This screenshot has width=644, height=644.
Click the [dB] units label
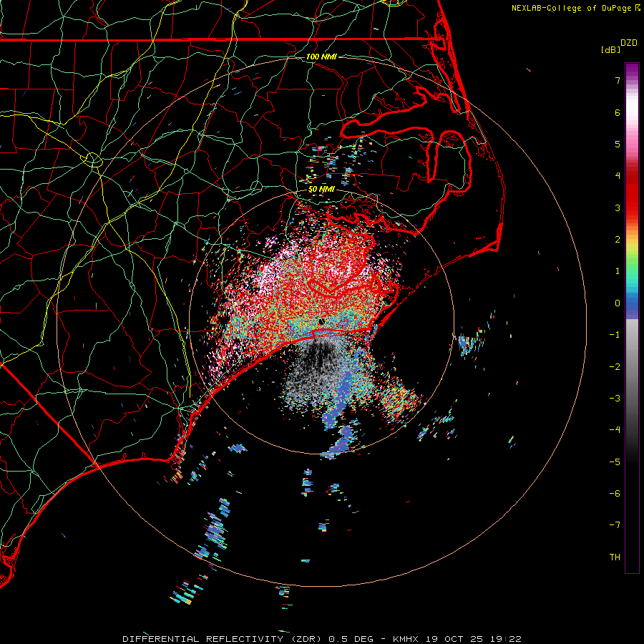610,49
